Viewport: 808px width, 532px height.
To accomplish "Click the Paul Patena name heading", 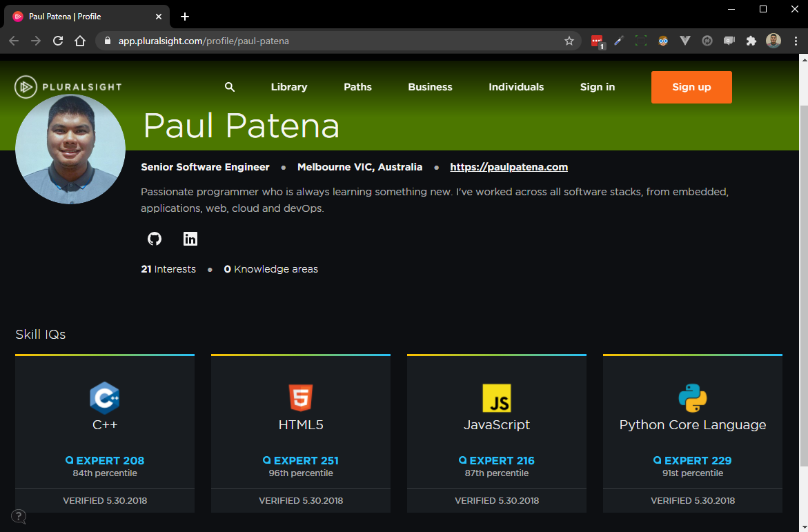I will click(242, 126).
